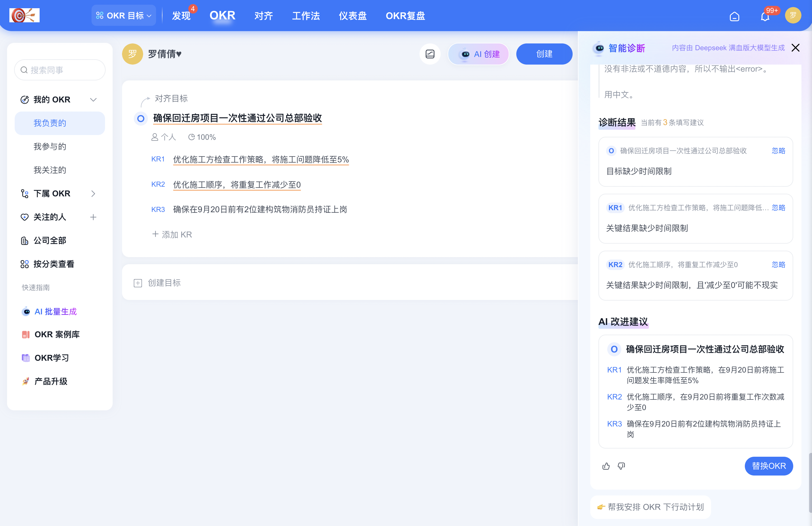This screenshot has height=526, width=812.
Task: Ignore the KR2 diagnosis via 忽略 link
Action: pyautogui.click(x=778, y=264)
